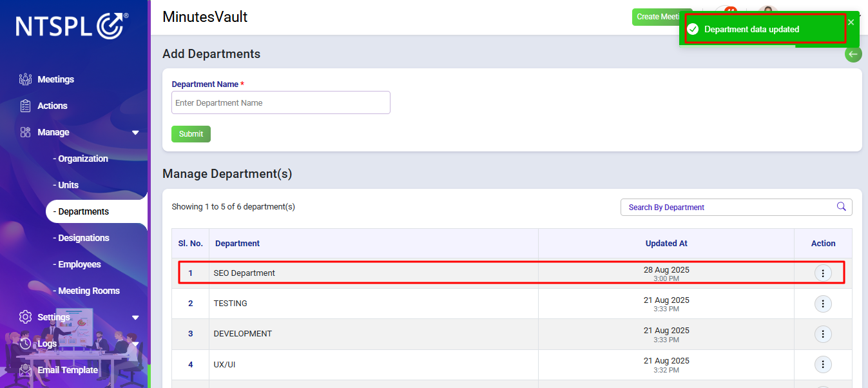Expand the Settings menu arrow
This screenshot has height=388, width=868.
coord(135,317)
